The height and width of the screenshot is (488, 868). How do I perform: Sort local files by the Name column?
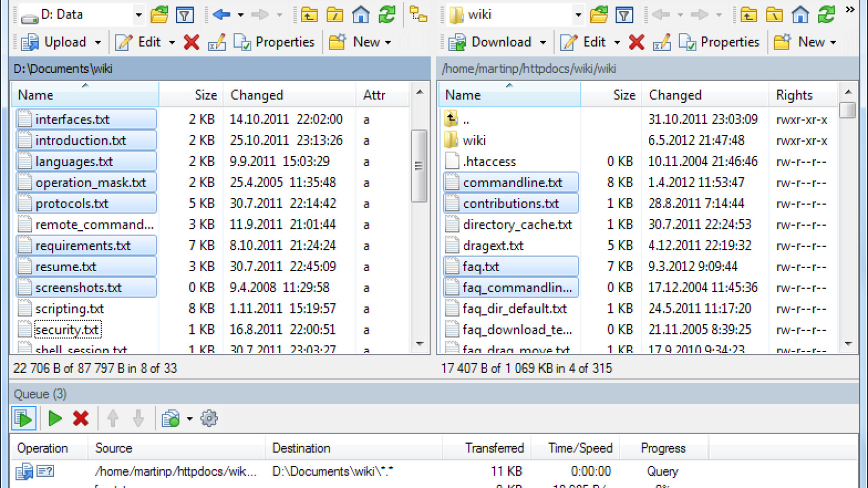coord(85,95)
